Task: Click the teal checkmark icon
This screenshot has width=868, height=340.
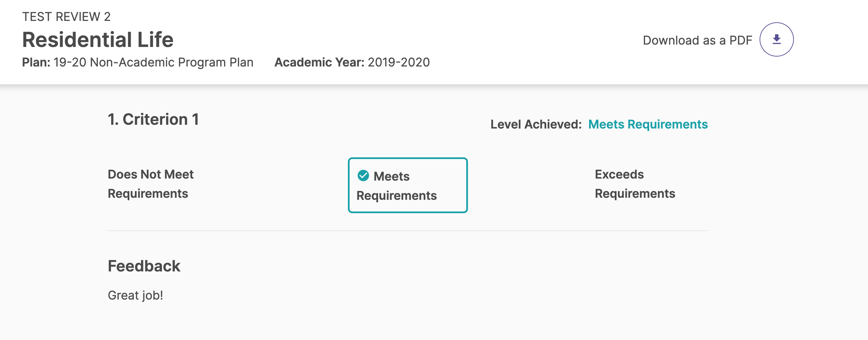Action: [363, 175]
